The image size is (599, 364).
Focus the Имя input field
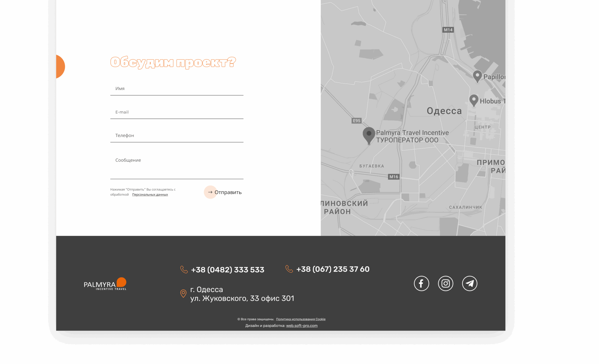[177, 89]
